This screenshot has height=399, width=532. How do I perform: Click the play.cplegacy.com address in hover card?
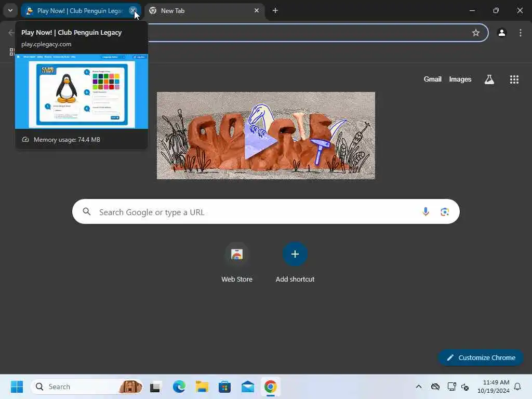46,44
